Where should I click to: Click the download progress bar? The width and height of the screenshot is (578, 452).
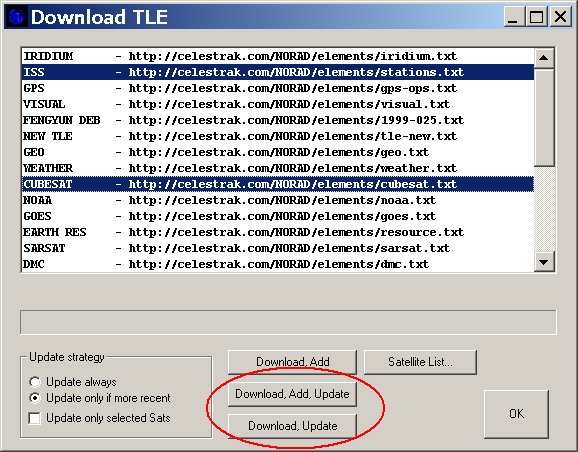coord(288,323)
